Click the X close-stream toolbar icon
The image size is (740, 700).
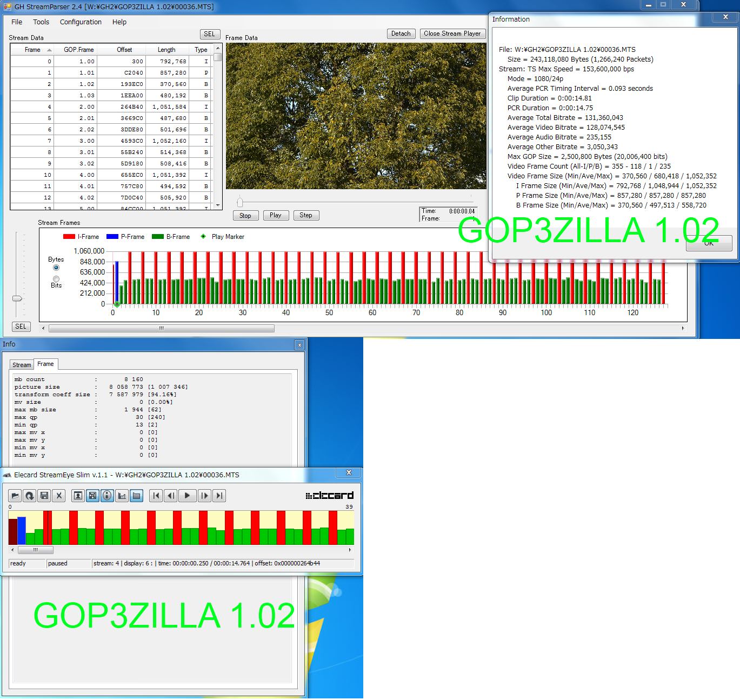(59, 496)
